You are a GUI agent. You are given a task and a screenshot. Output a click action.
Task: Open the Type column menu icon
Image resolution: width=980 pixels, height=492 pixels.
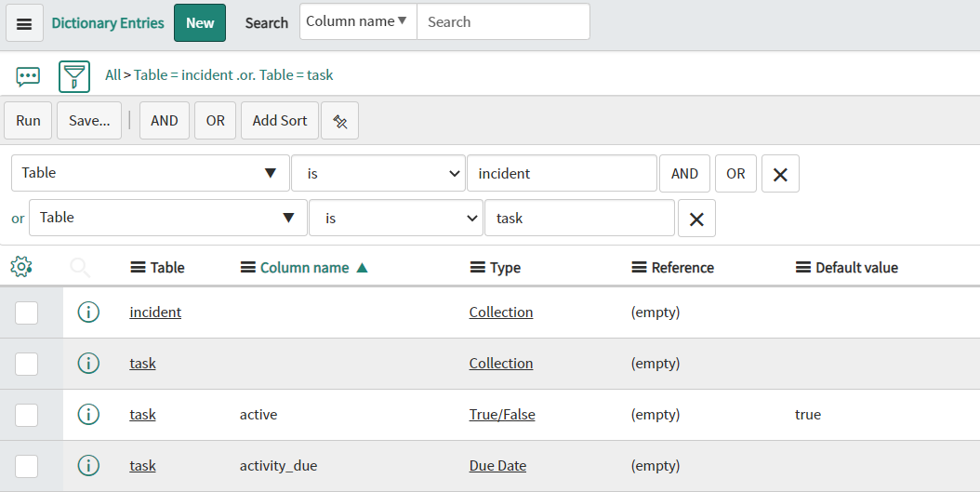[x=478, y=268]
